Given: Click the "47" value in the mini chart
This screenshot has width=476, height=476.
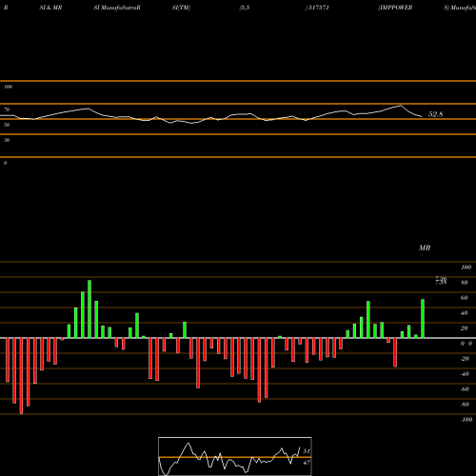Looking at the screenshot, I should click(307, 463).
